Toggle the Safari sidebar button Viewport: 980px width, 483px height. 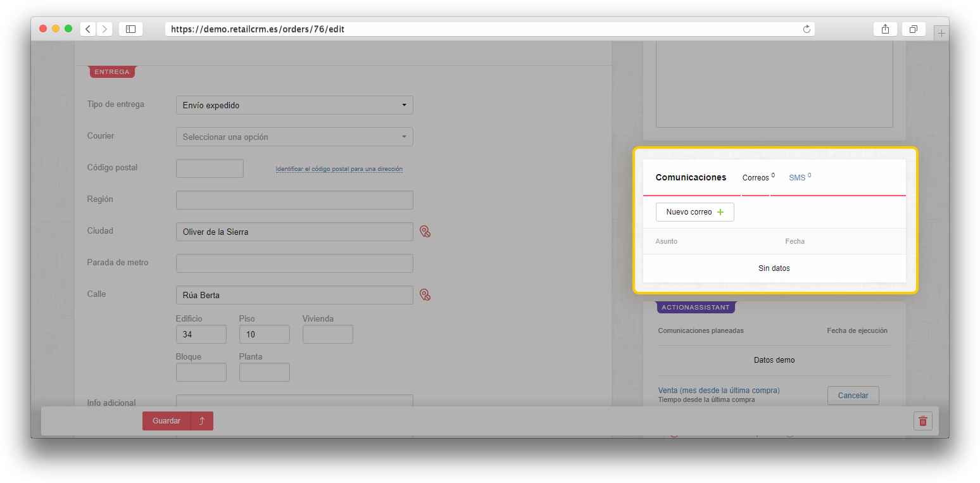pos(130,29)
